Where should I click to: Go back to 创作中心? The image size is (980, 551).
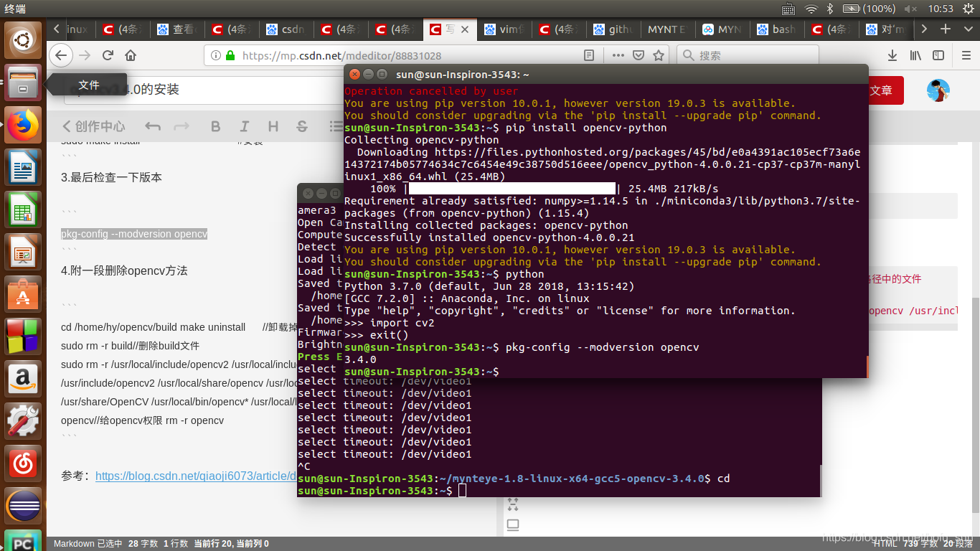coord(93,126)
